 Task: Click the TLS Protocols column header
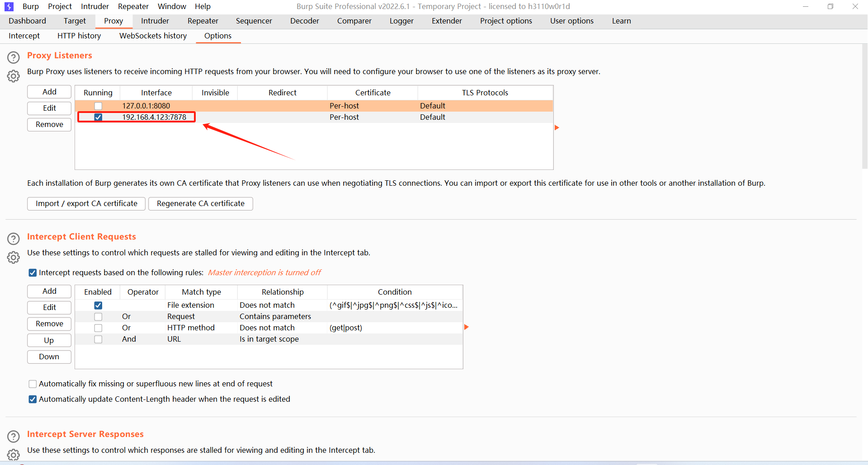[x=485, y=93]
